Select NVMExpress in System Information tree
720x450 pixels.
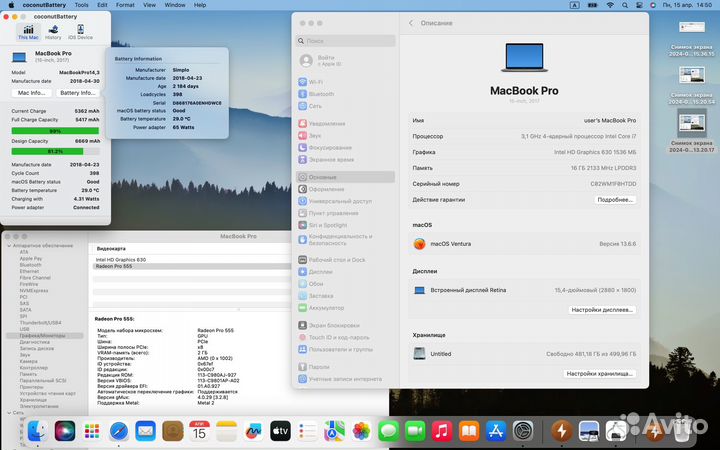[x=34, y=291]
